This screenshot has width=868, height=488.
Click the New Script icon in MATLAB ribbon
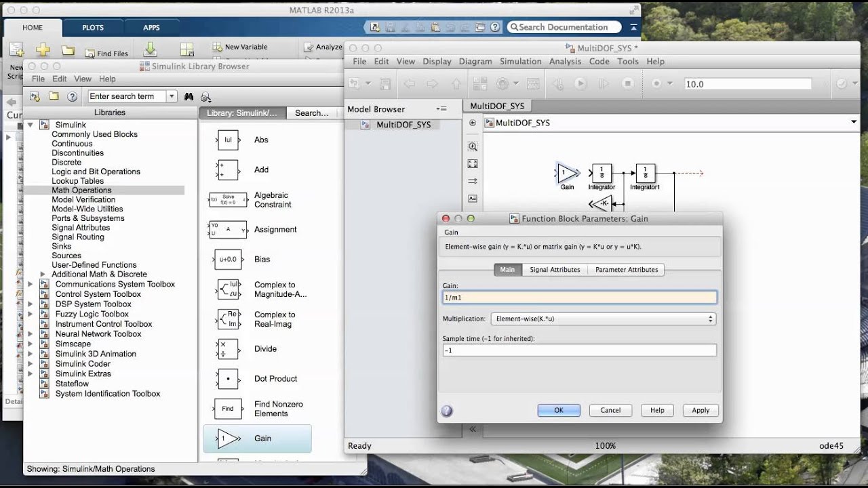(16, 52)
